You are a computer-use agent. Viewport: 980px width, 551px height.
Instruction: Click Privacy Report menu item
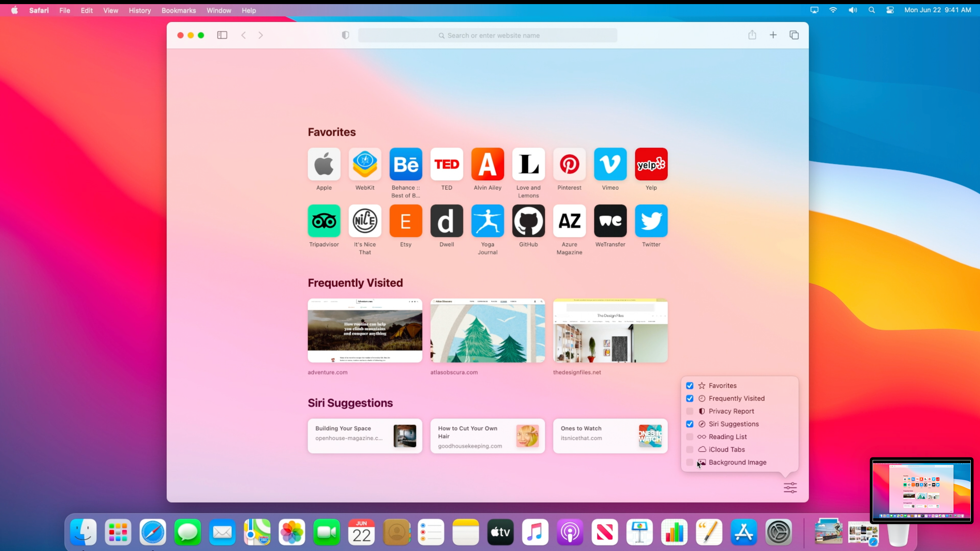(732, 411)
